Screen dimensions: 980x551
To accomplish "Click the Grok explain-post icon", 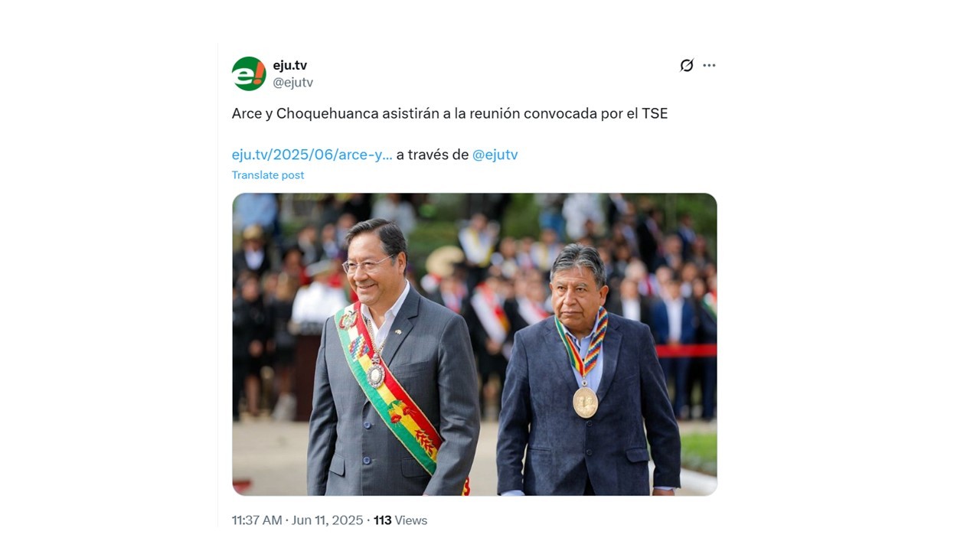I will click(687, 66).
